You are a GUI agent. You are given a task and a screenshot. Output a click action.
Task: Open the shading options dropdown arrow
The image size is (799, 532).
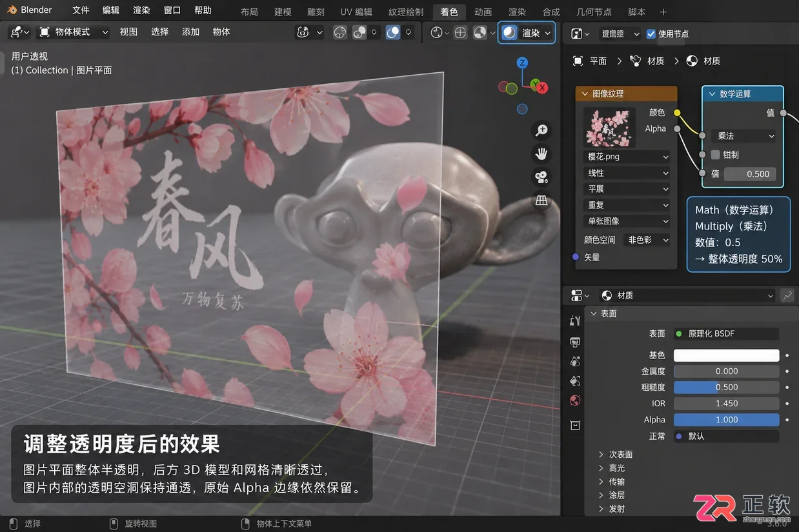point(548,32)
